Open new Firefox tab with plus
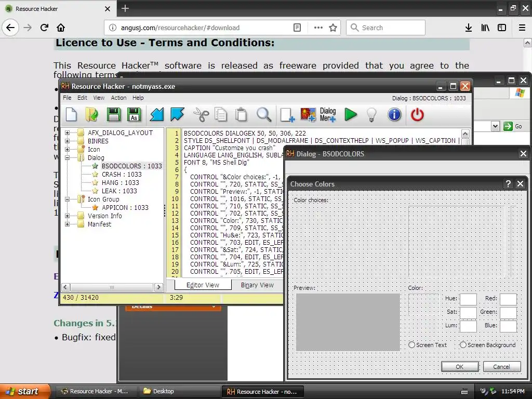The height and width of the screenshot is (399, 532). 125,8
